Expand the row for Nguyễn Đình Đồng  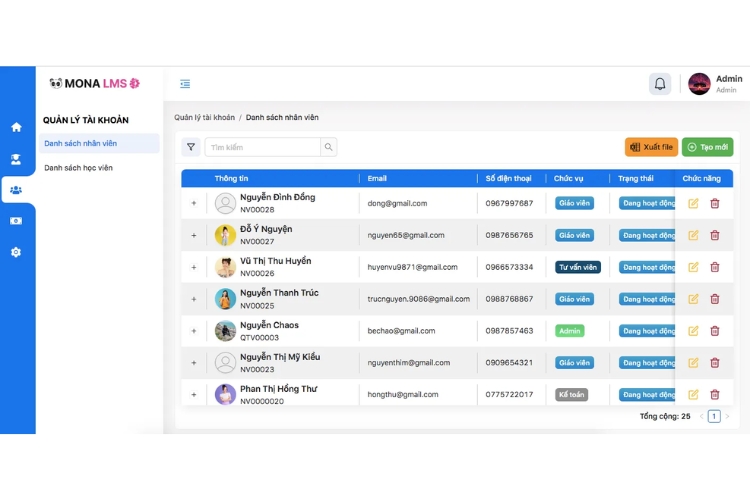click(x=194, y=204)
